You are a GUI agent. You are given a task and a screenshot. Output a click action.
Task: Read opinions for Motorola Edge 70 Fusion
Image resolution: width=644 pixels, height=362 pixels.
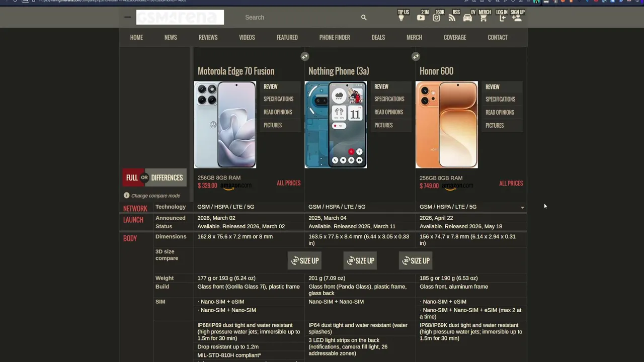[x=278, y=112]
